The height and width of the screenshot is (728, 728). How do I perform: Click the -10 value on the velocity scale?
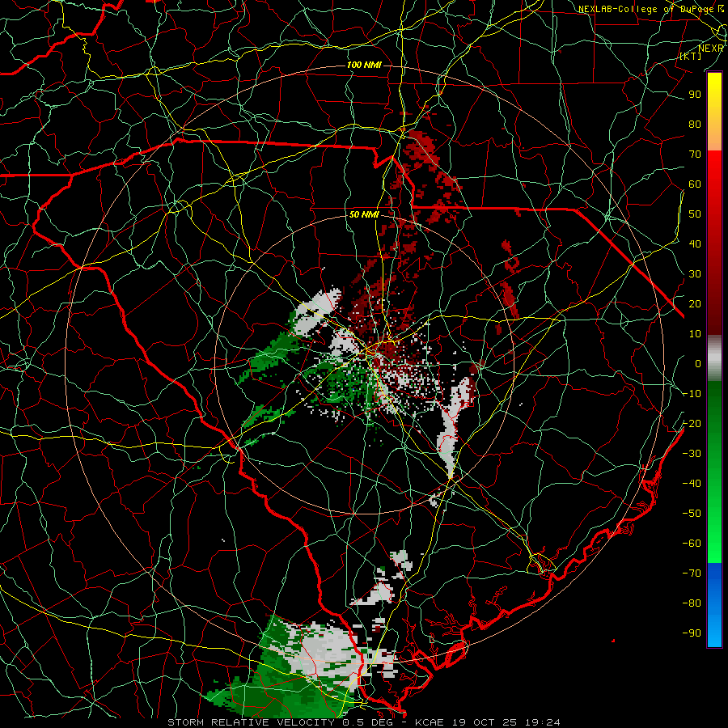pyautogui.click(x=692, y=394)
